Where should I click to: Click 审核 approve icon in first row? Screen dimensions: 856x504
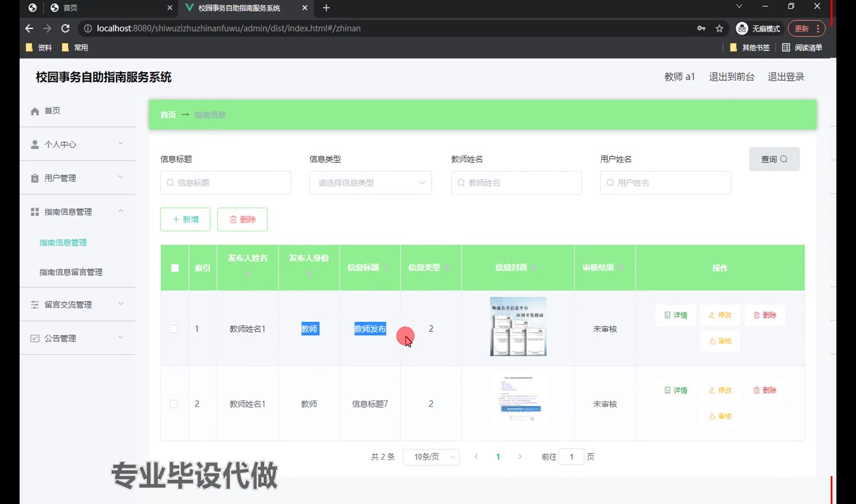[x=712, y=341]
